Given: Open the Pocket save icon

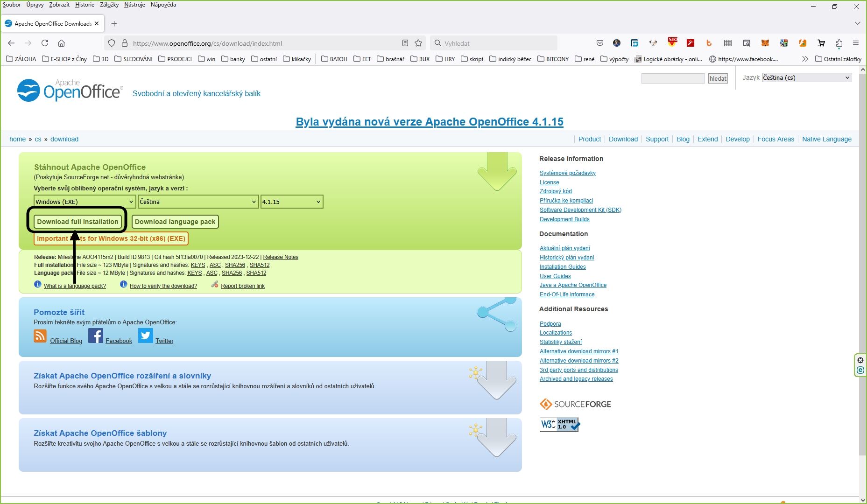Looking at the screenshot, I should coord(600,43).
